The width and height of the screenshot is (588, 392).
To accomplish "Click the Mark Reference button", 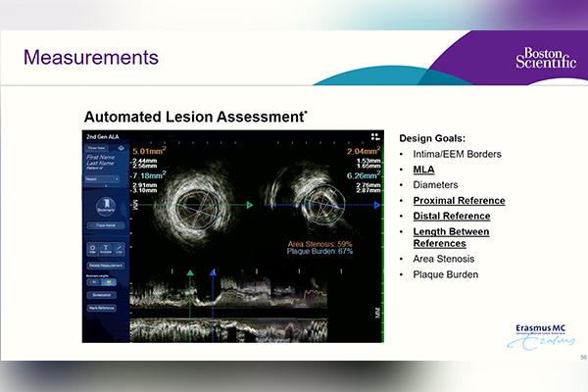I will tap(103, 308).
